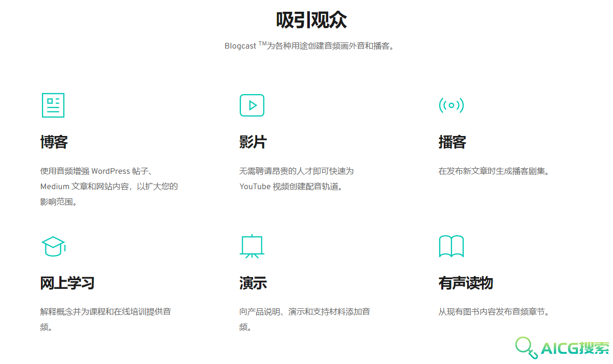Click the graduation cap icon above 网上学习
This screenshot has width=613, height=364.
point(53,246)
